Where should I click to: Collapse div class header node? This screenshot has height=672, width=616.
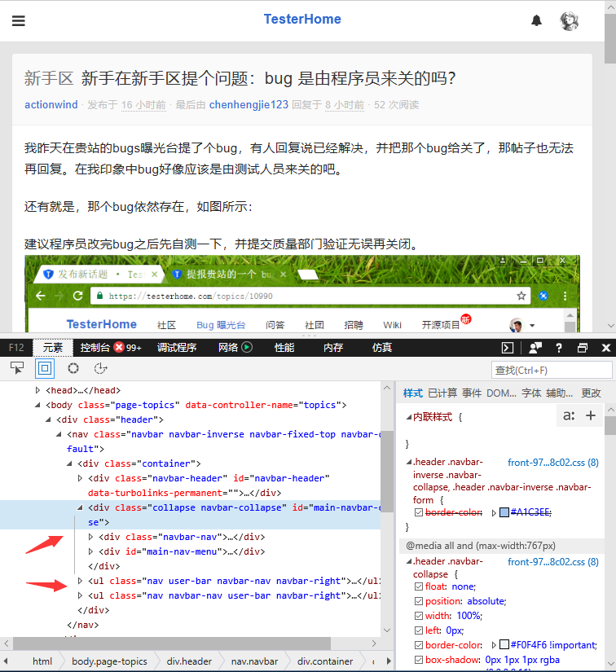[x=48, y=419]
